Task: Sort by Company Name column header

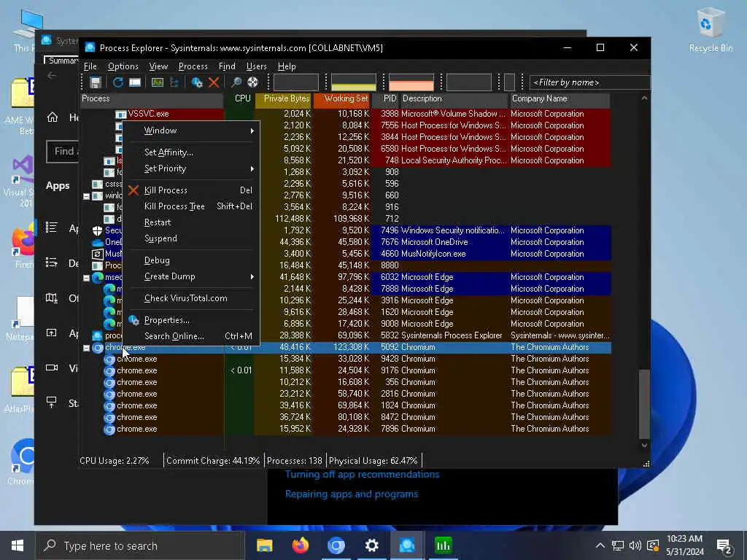Action: point(560,99)
